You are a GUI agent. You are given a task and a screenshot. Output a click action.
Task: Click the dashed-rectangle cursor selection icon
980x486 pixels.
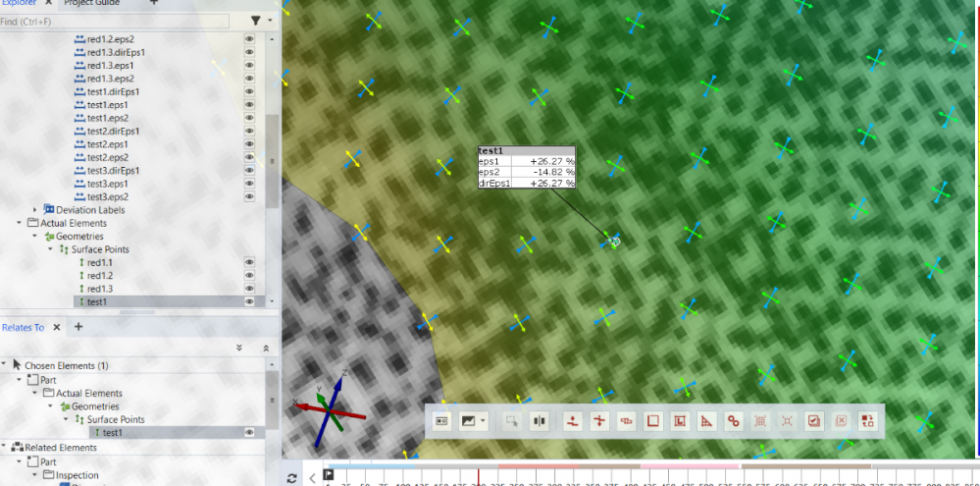tap(512, 421)
